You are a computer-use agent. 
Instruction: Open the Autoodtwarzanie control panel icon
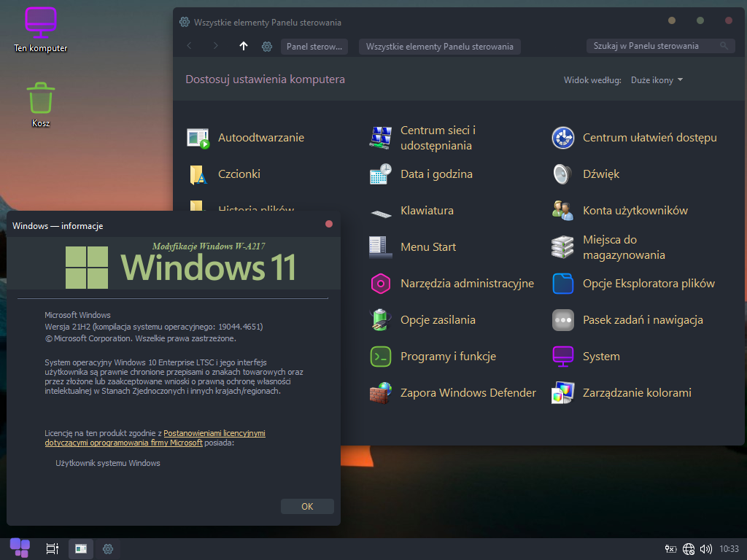[x=198, y=138]
